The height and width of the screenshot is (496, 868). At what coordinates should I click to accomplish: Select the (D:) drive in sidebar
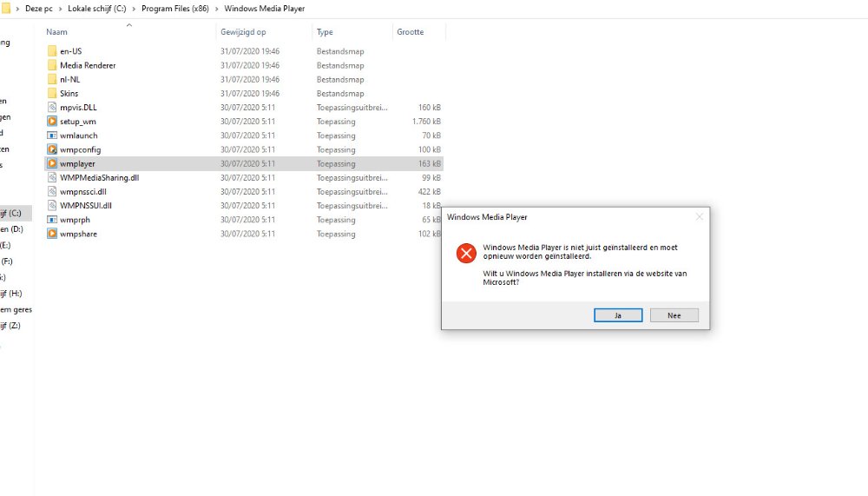point(12,228)
